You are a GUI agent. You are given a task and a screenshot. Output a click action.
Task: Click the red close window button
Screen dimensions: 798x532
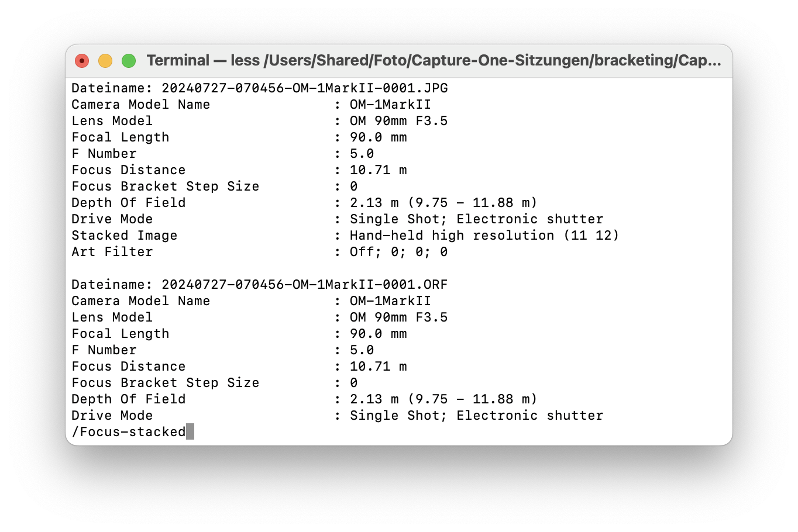(x=82, y=61)
